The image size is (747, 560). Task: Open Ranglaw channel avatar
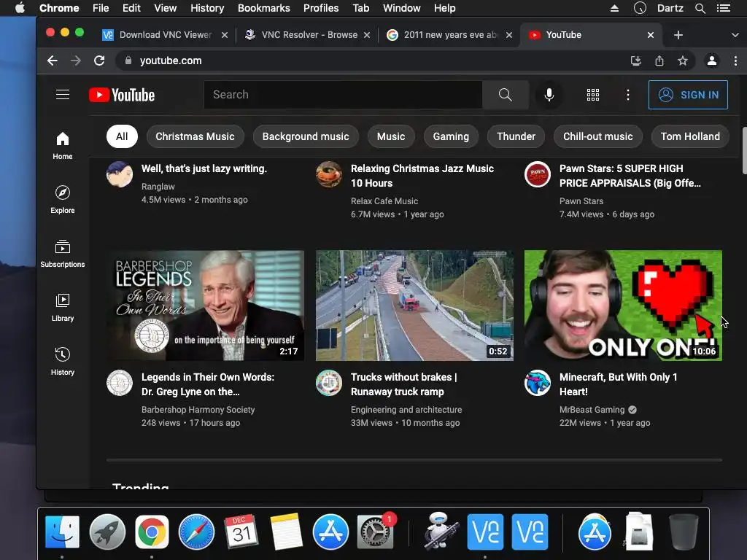click(120, 174)
